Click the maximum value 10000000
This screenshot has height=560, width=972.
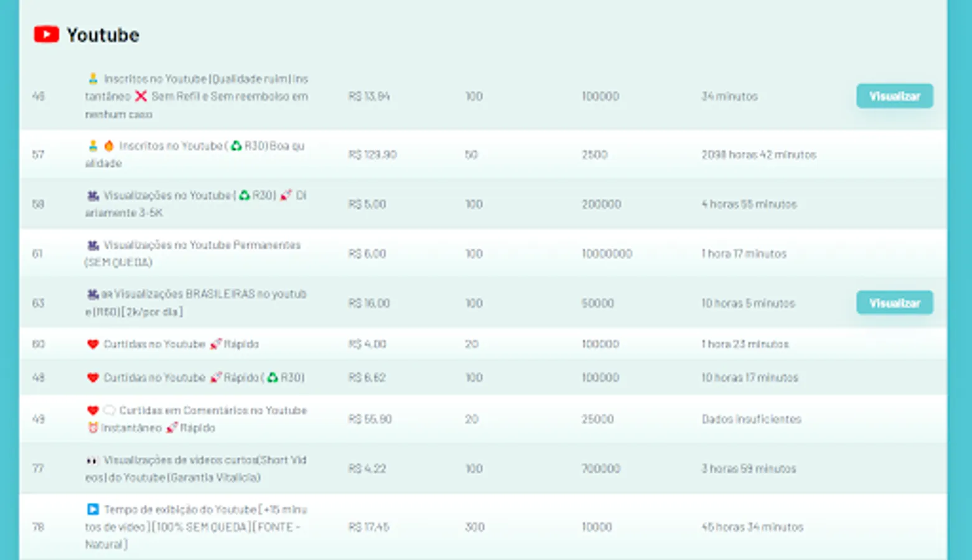[x=607, y=253]
